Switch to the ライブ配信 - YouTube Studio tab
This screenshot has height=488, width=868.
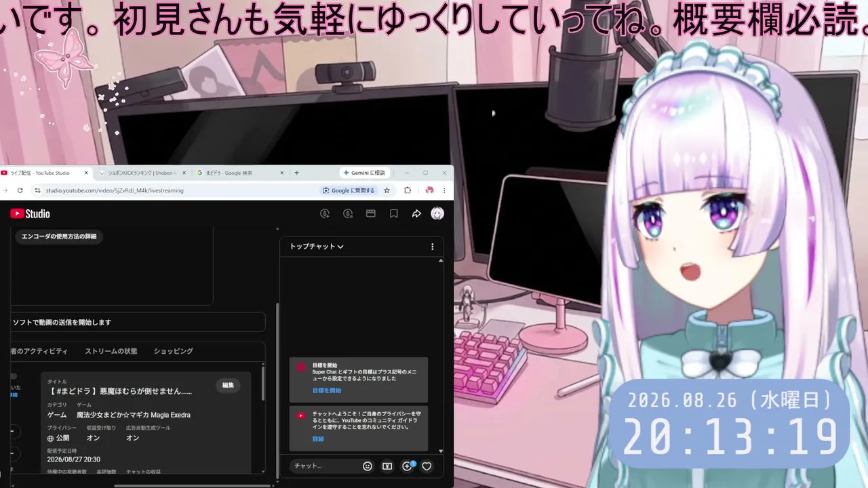click(45, 173)
